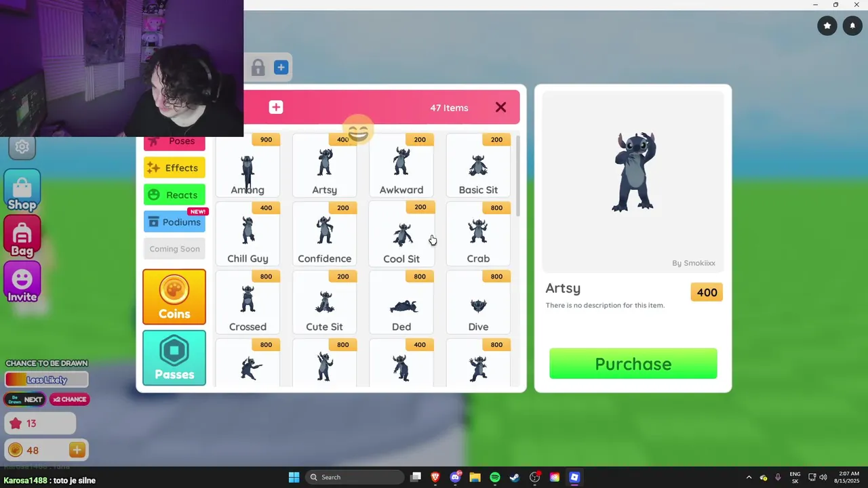The width and height of the screenshot is (868, 488).
Task: Open Brave browser from taskbar
Action: 435,477
